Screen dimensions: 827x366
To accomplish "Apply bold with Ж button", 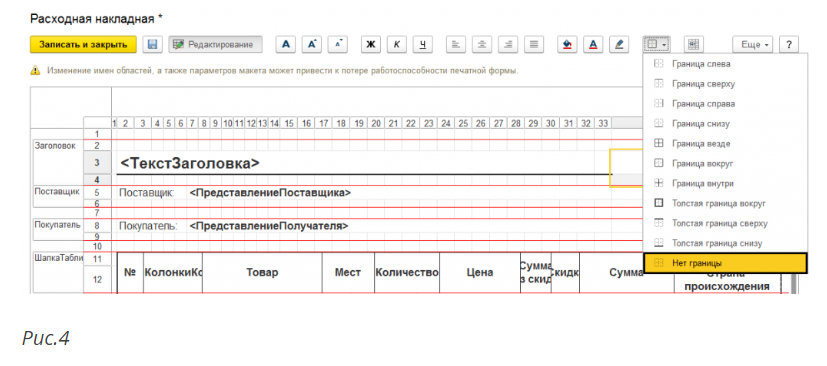I will [x=371, y=44].
